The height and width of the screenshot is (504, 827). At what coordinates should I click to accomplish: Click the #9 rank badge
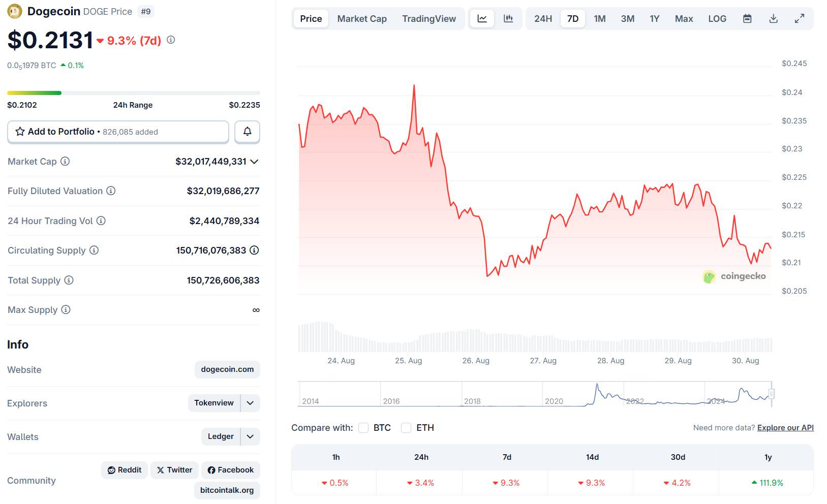[146, 12]
